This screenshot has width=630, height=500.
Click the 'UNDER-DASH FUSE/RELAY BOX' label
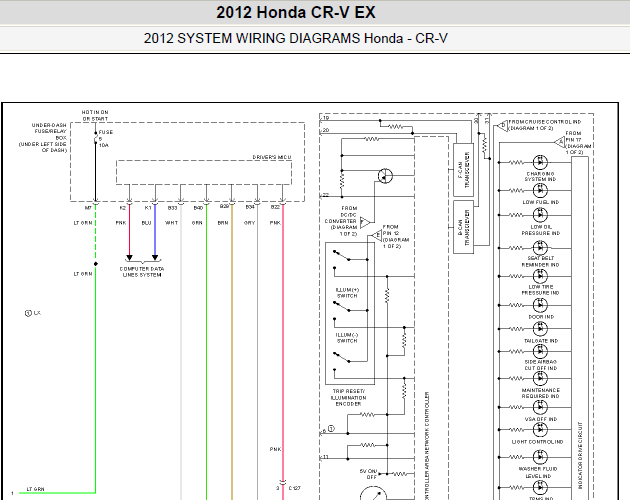pyautogui.click(x=43, y=138)
